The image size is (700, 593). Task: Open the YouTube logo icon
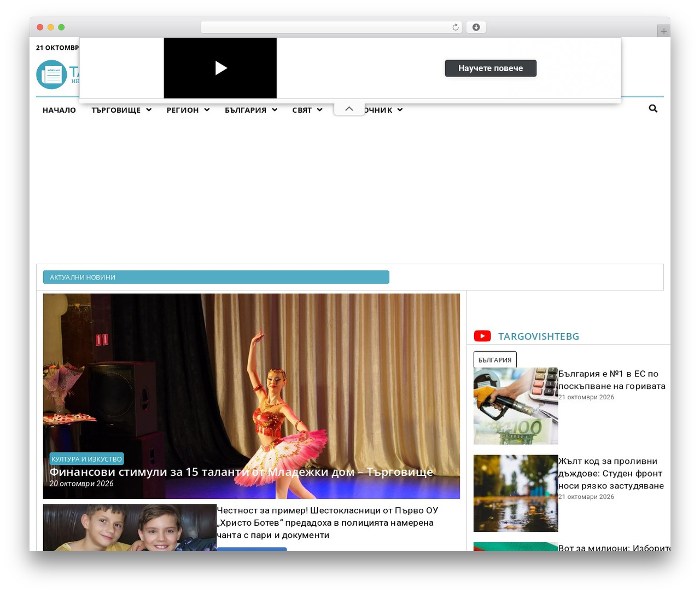click(482, 336)
